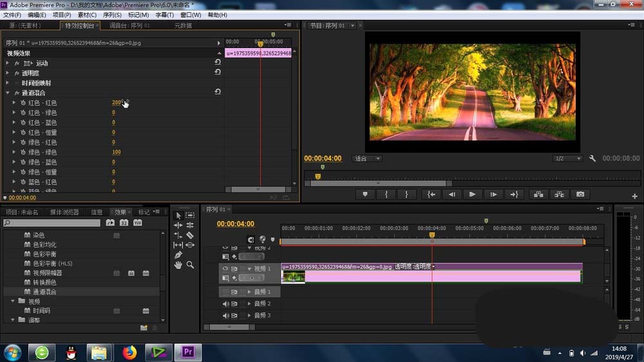Filter YUV effects icon
644x362 pixels.
point(137,223)
